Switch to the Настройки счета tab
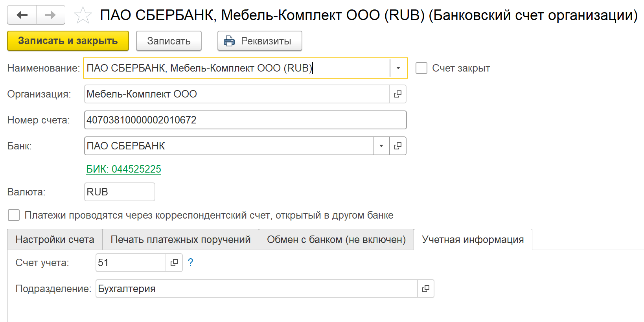Viewport: 644px width, 322px height. click(55, 239)
